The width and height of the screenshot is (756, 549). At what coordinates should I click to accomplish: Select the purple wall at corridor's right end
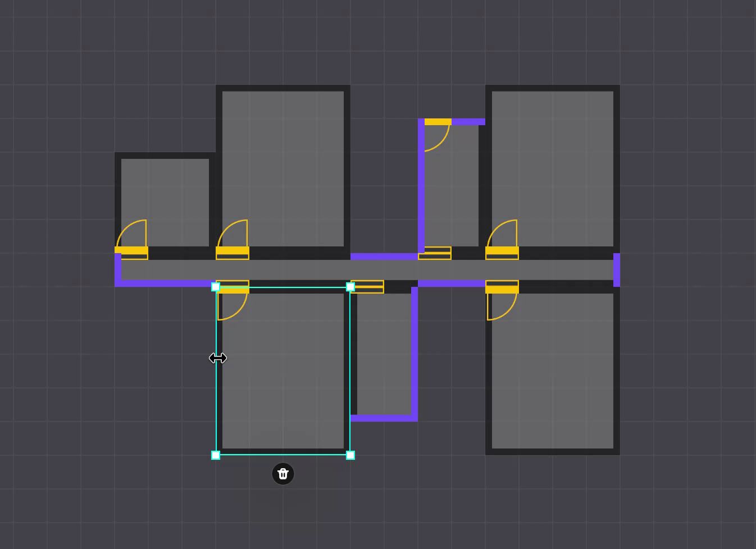617,270
